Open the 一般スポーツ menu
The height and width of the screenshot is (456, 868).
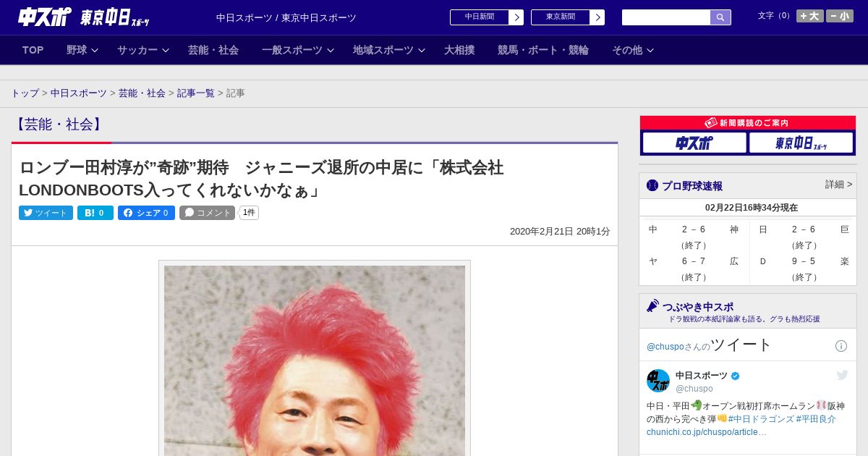(x=292, y=50)
